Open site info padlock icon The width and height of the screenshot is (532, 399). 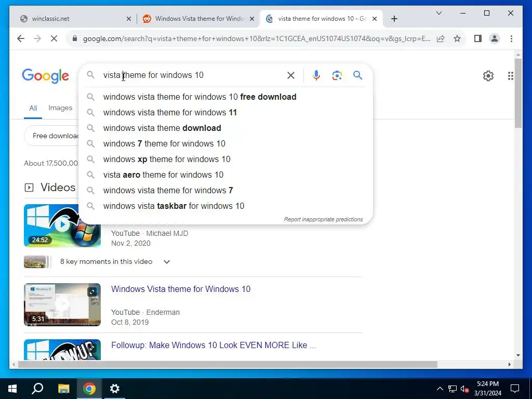coord(75,38)
